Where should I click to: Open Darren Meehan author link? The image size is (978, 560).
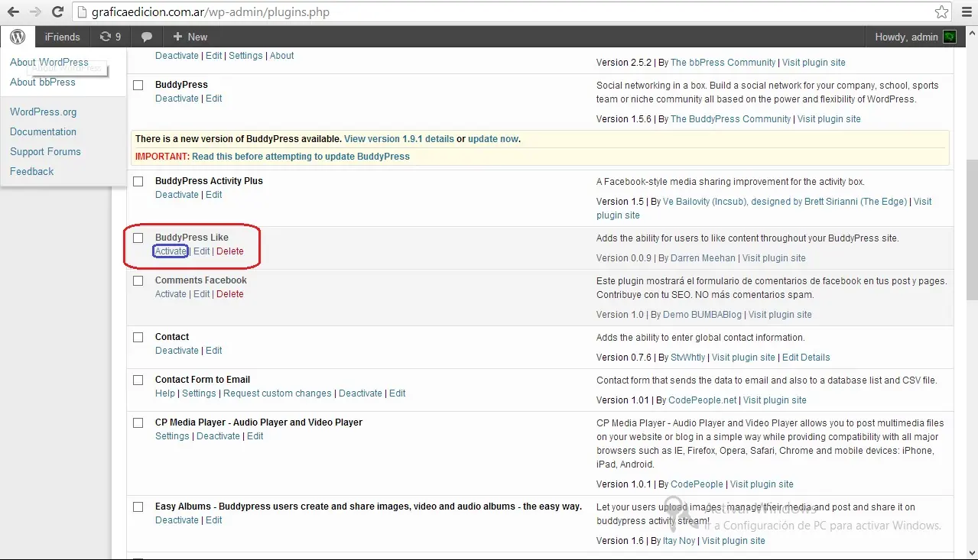pyautogui.click(x=703, y=258)
